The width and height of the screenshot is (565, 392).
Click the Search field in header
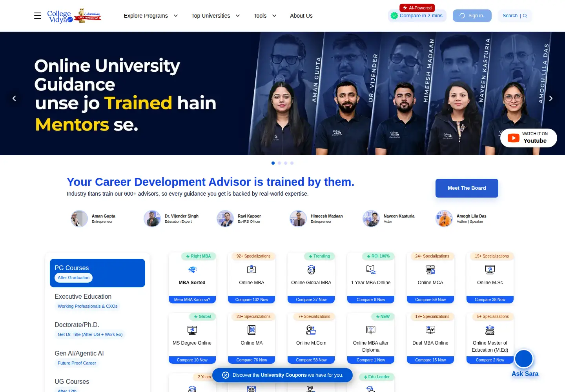(x=515, y=16)
